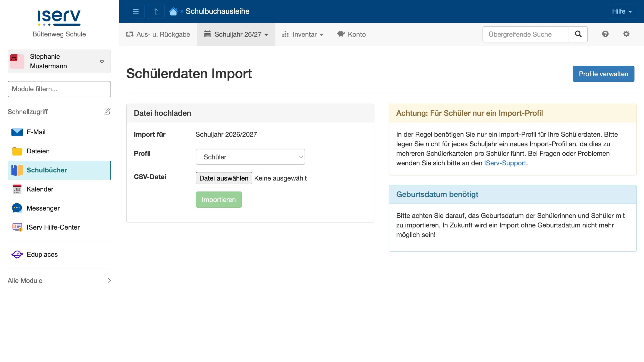Open the Messenger module
644x362 pixels.
[x=43, y=208]
